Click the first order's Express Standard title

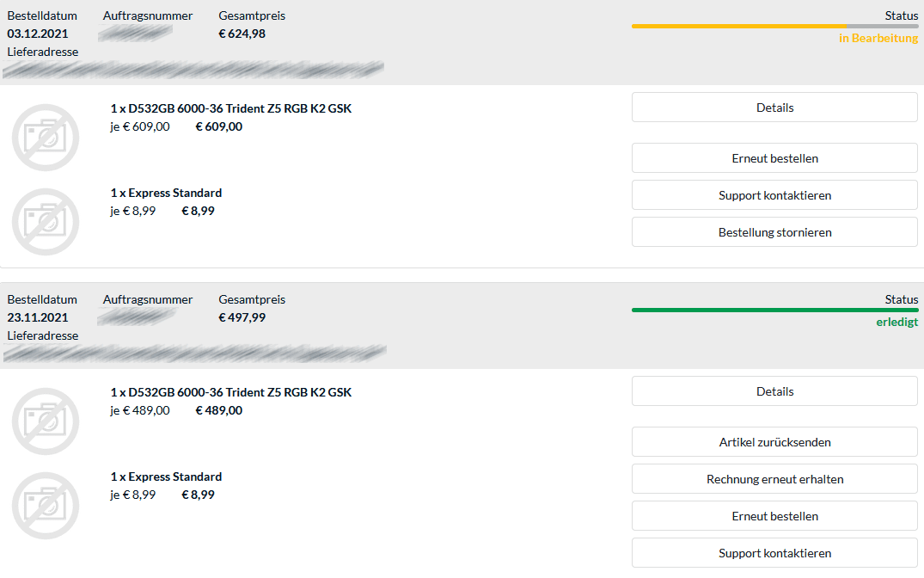(166, 193)
